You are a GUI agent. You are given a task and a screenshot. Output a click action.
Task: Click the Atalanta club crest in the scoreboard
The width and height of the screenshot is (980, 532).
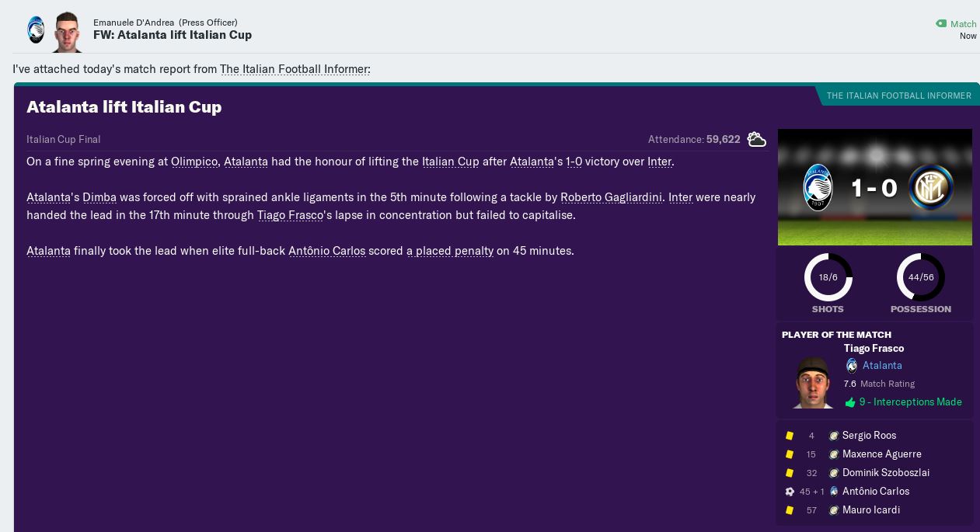pyautogui.click(x=818, y=187)
